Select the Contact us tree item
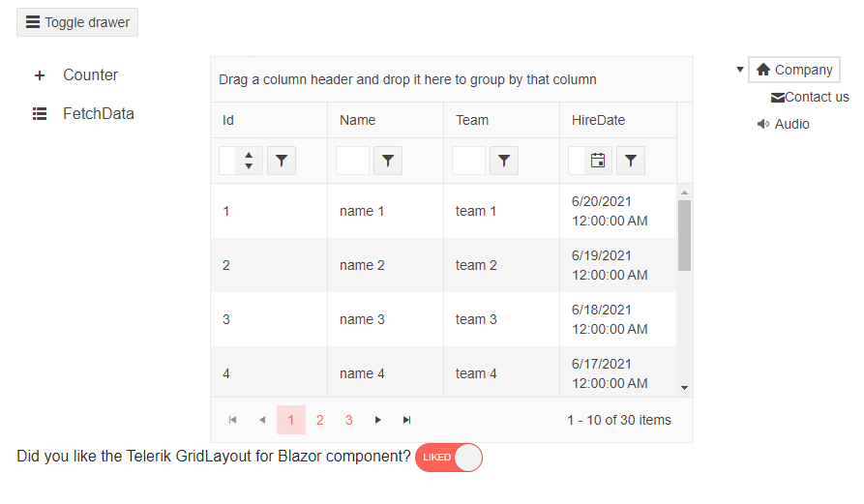The height and width of the screenshot is (504, 864). [816, 97]
